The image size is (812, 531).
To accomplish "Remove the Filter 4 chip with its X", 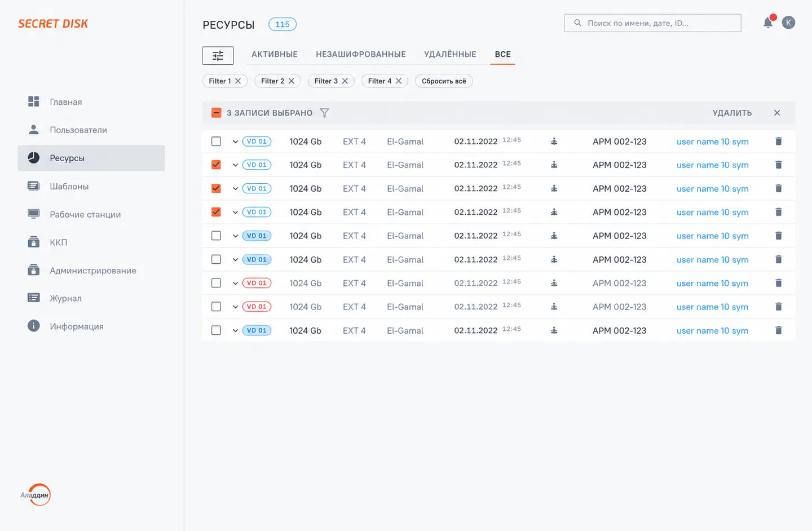I will click(399, 81).
